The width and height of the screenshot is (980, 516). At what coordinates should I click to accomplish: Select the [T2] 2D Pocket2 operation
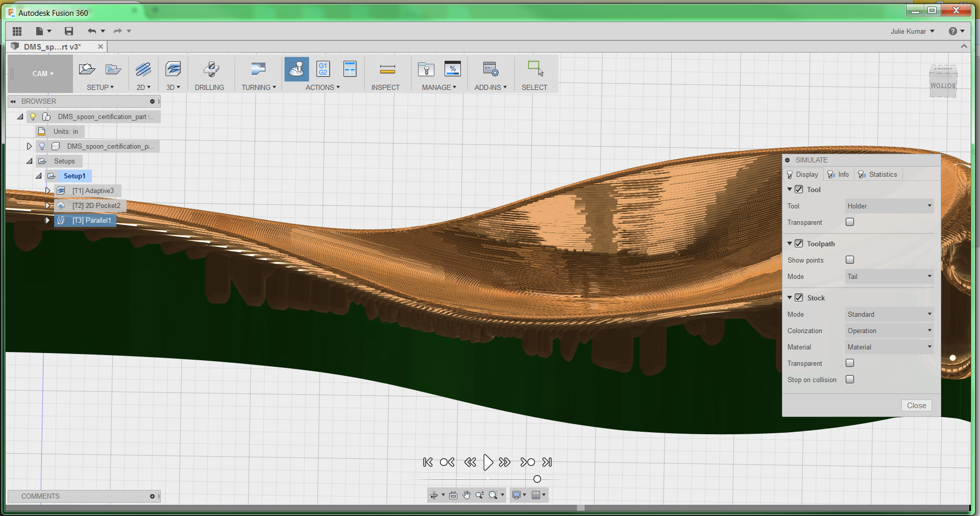pos(90,205)
